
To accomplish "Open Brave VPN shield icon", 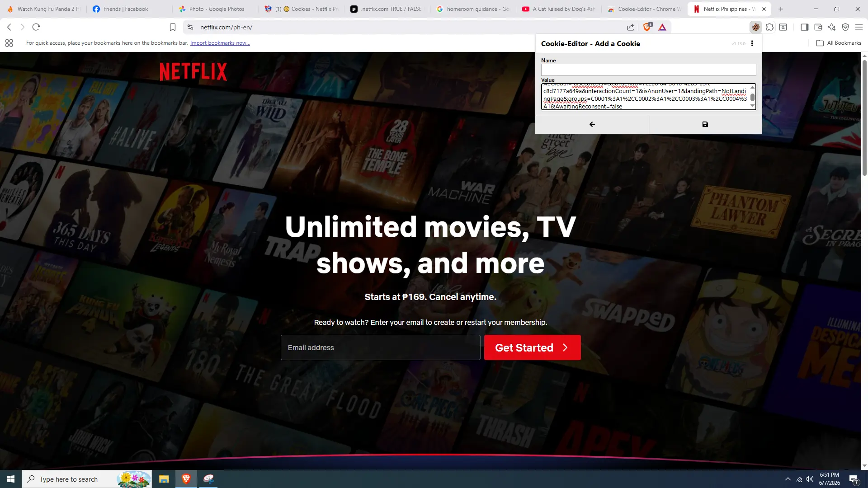I will click(x=845, y=27).
